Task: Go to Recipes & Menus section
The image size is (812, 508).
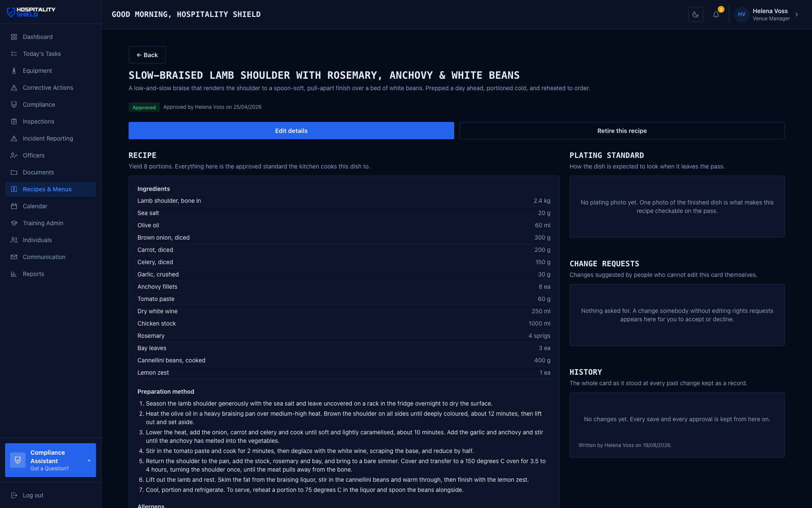Action: click(x=50, y=189)
